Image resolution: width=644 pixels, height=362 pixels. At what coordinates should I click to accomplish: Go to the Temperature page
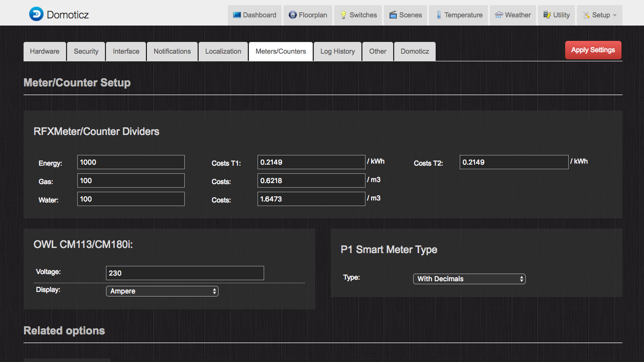[x=459, y=15]
